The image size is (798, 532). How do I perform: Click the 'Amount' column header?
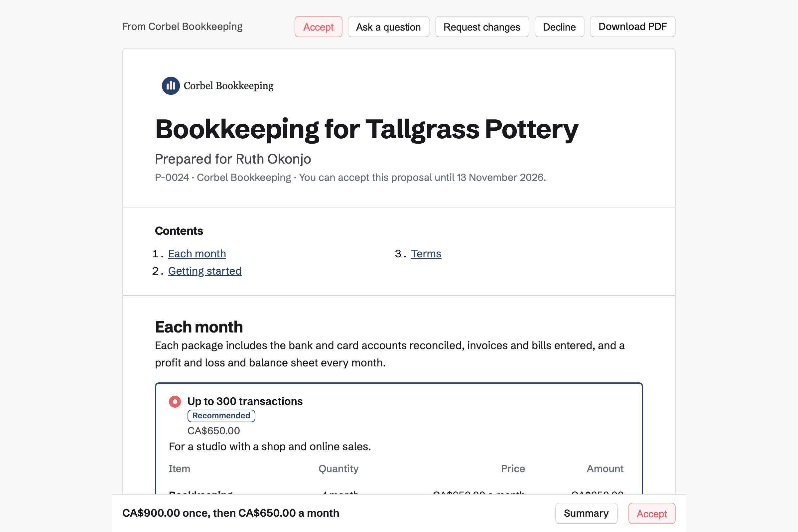(605, 468)
